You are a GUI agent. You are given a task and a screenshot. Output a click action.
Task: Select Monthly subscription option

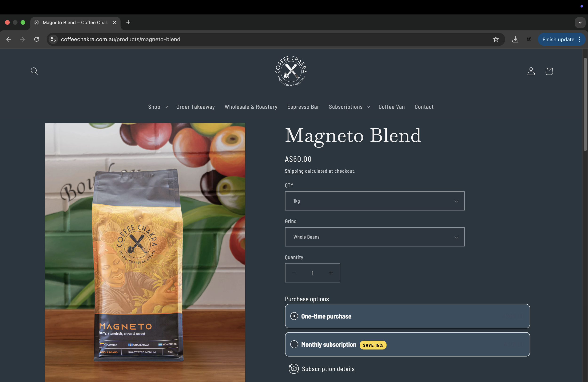[x=407, y=344]
